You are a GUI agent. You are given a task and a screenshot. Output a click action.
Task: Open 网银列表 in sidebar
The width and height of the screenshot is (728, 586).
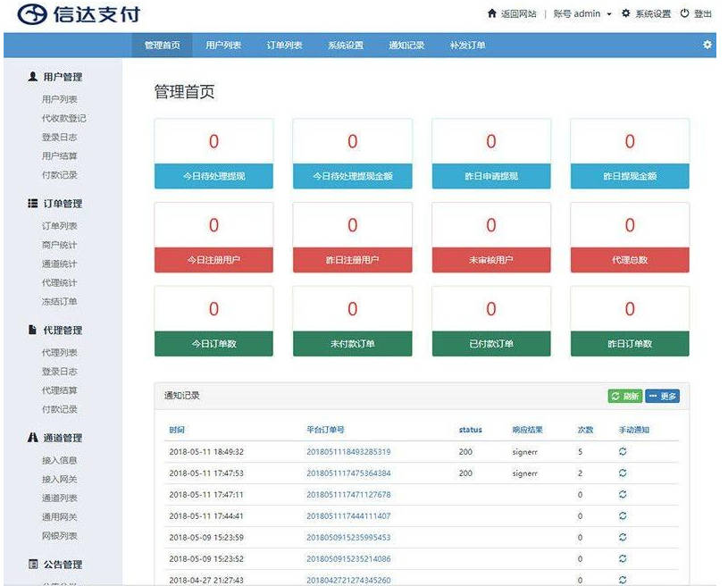[60, 535]
